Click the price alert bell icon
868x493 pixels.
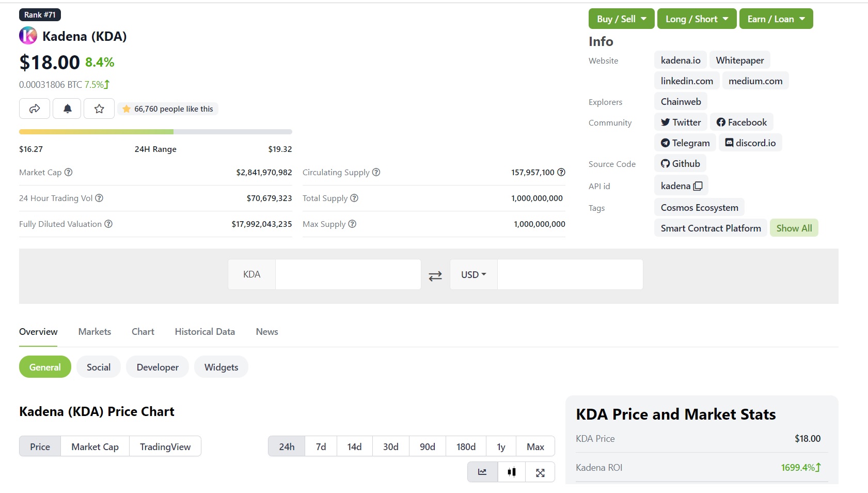[x=67, y=109]
